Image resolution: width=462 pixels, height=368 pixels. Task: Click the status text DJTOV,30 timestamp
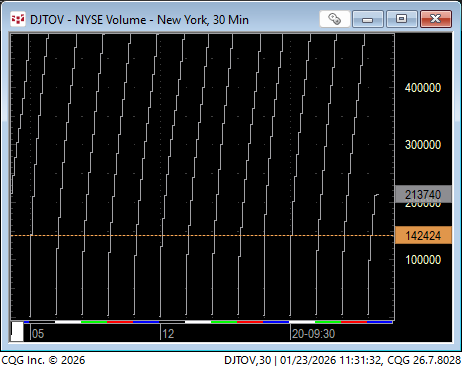coord(342,360)
